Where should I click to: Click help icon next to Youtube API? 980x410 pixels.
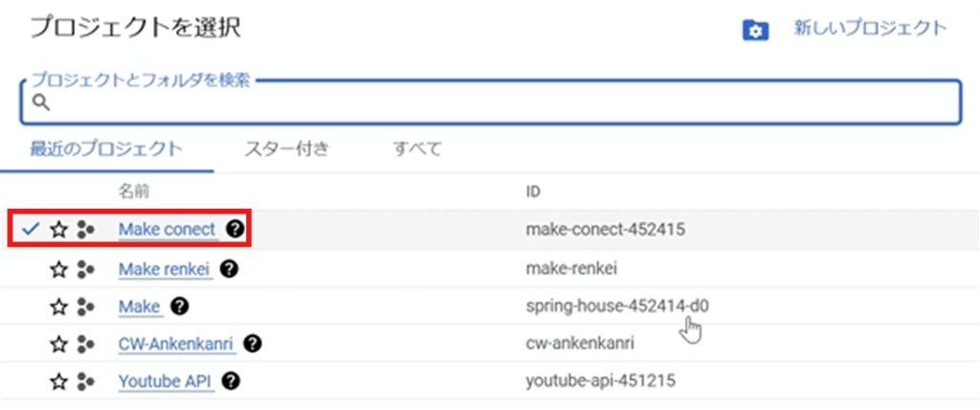230,381
